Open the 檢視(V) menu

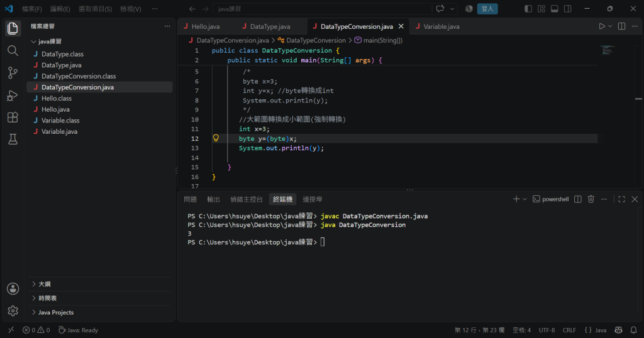131,9
